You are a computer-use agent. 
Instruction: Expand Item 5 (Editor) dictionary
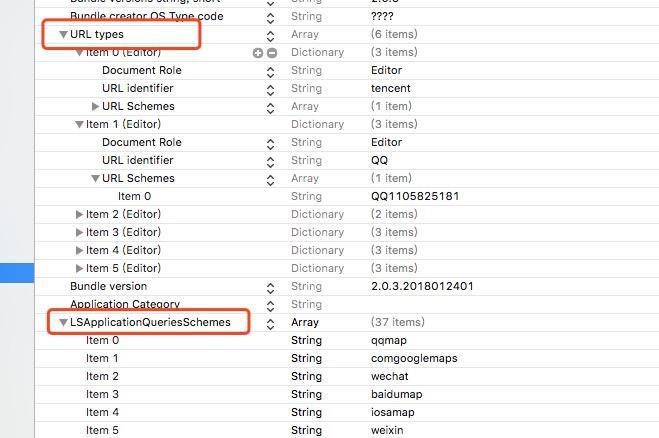click(x=79, y=268)
